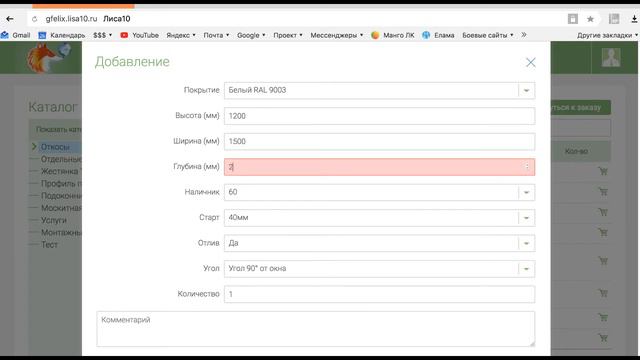
Task: Open the YouTube bookmark
Action: pos(140,35)
